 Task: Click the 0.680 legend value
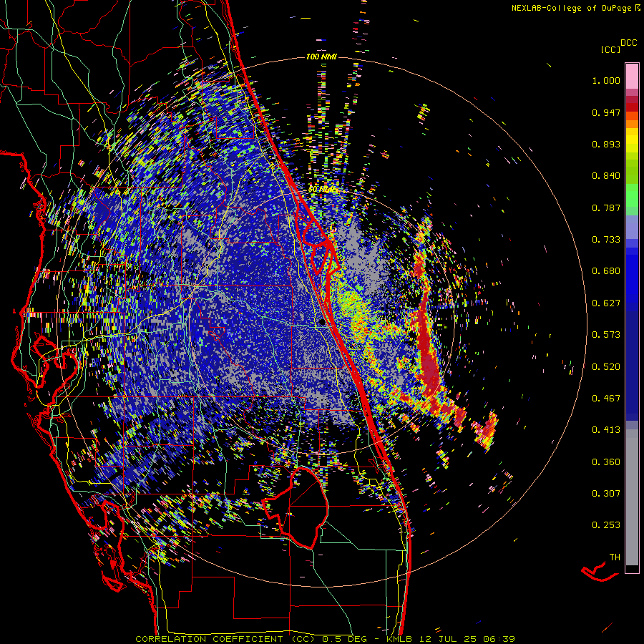(x=606, y=271)
